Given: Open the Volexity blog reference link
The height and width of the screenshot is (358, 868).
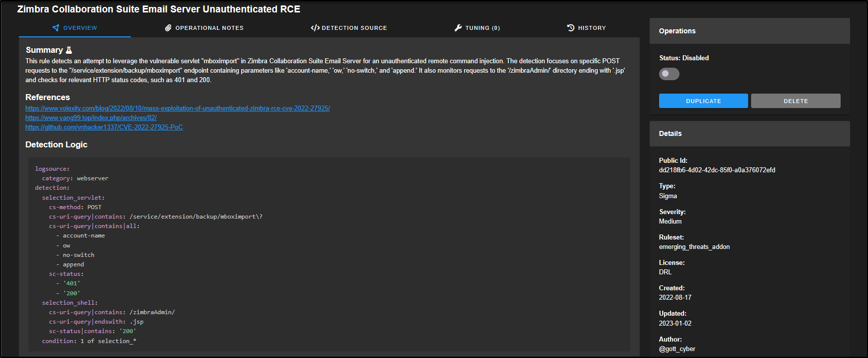Looking at the screenshot, I should [x=178, y=109].
